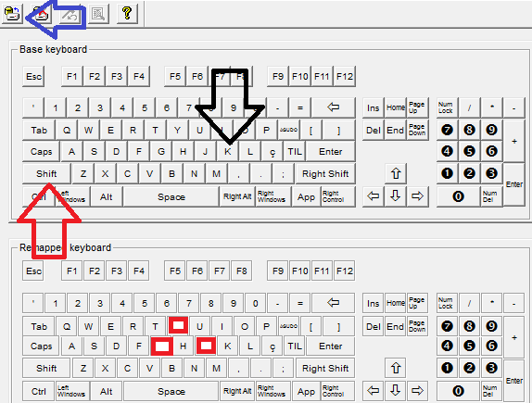Click right arrow key on Remapped keyboard
The width and height of the screenshot is (532, 403).
(x=417, y=391)
